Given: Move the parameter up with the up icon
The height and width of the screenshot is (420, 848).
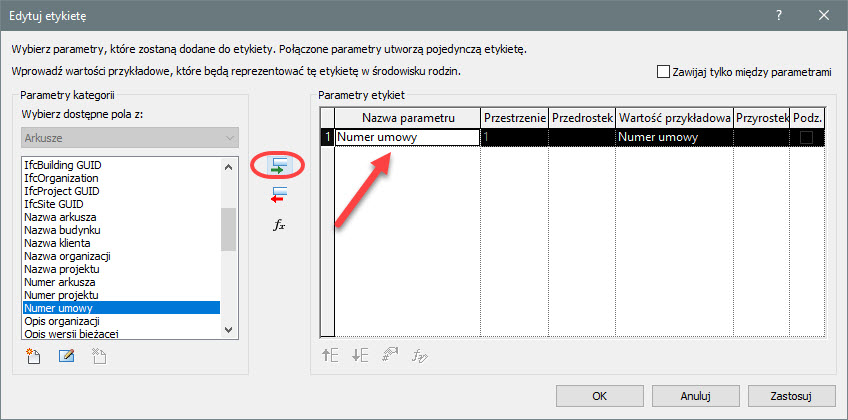Looking at the screenshot, I should [330, 353].
